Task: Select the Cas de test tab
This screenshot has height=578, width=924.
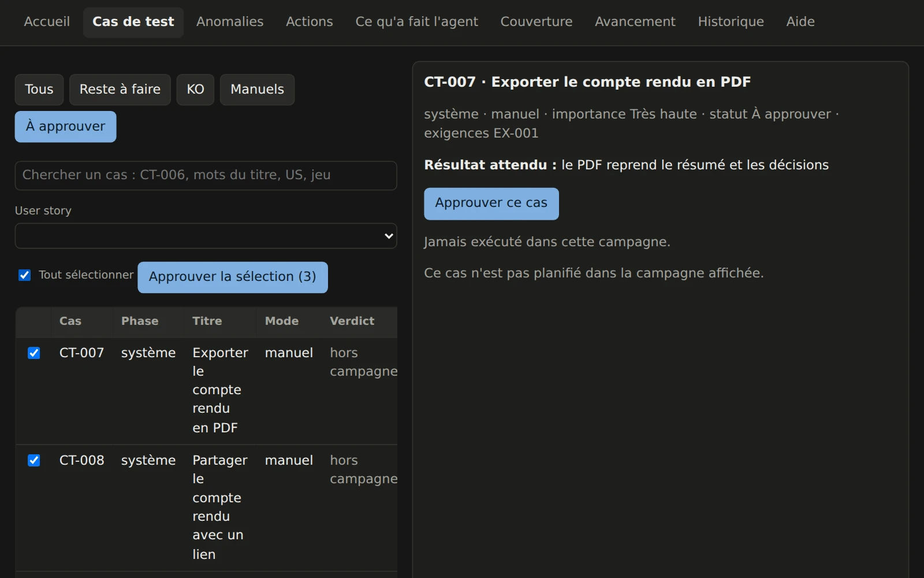Action: (133, 22)
